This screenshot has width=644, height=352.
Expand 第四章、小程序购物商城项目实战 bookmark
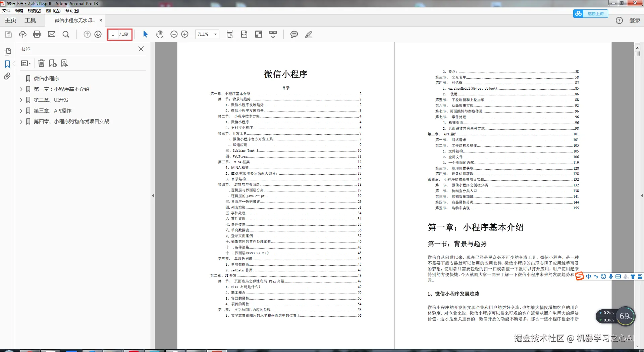coord(21,122)
